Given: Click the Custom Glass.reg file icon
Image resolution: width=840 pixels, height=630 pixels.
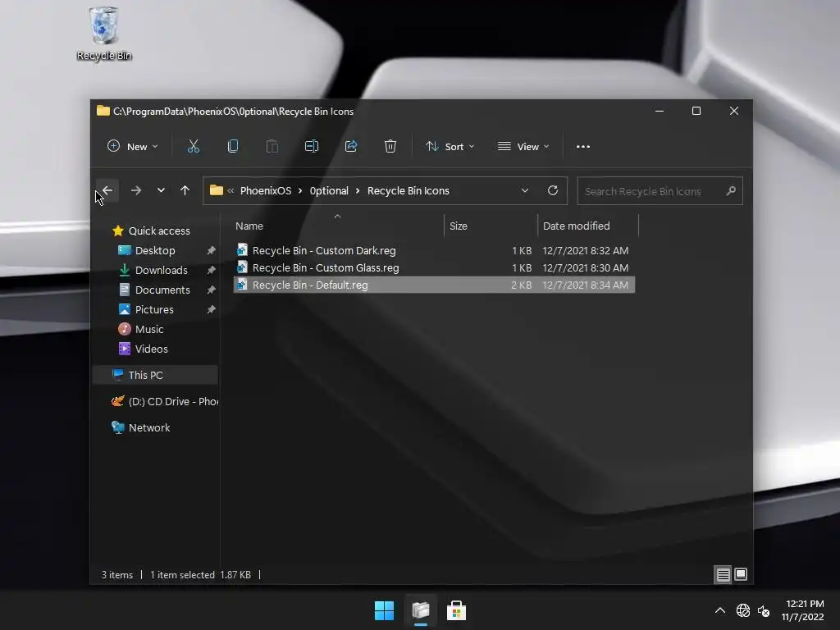Looking at the screenshot, I should 242,267.
